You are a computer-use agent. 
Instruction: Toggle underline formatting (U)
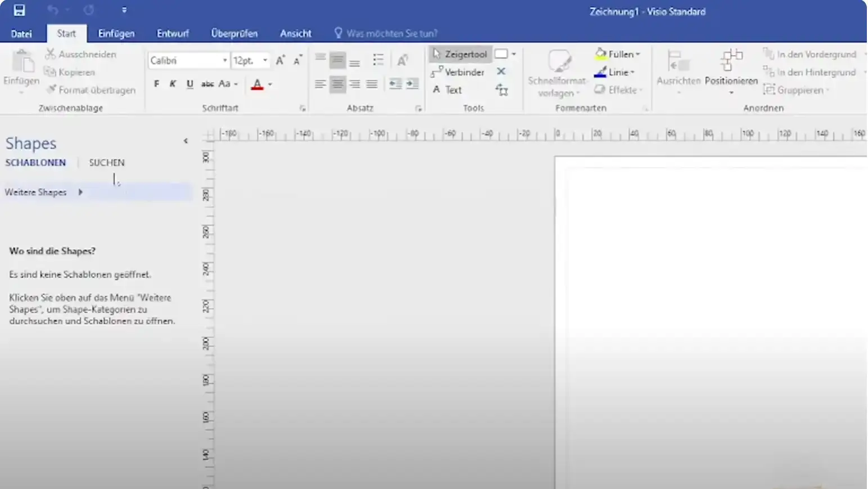click(x=190, y=84)
